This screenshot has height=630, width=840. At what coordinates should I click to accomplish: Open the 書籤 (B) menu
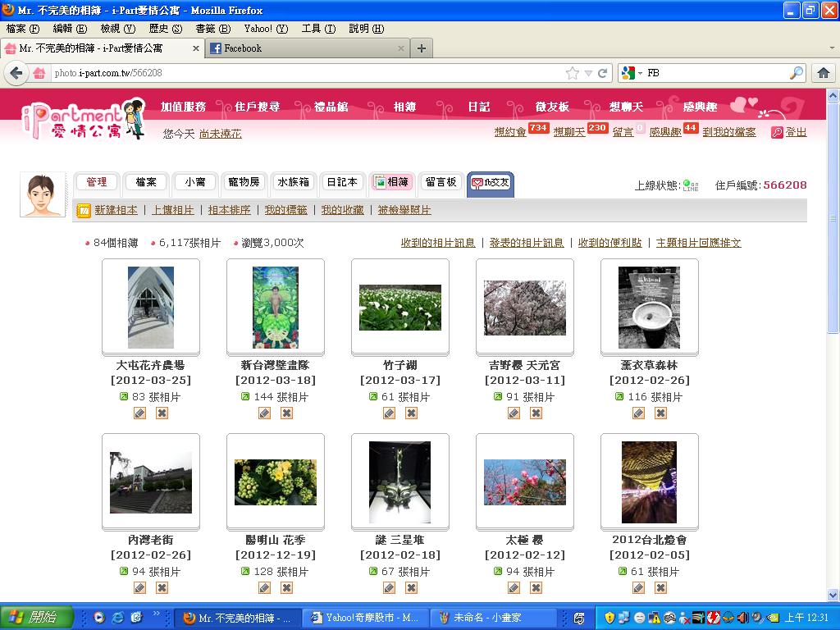[x=212, y=29]
